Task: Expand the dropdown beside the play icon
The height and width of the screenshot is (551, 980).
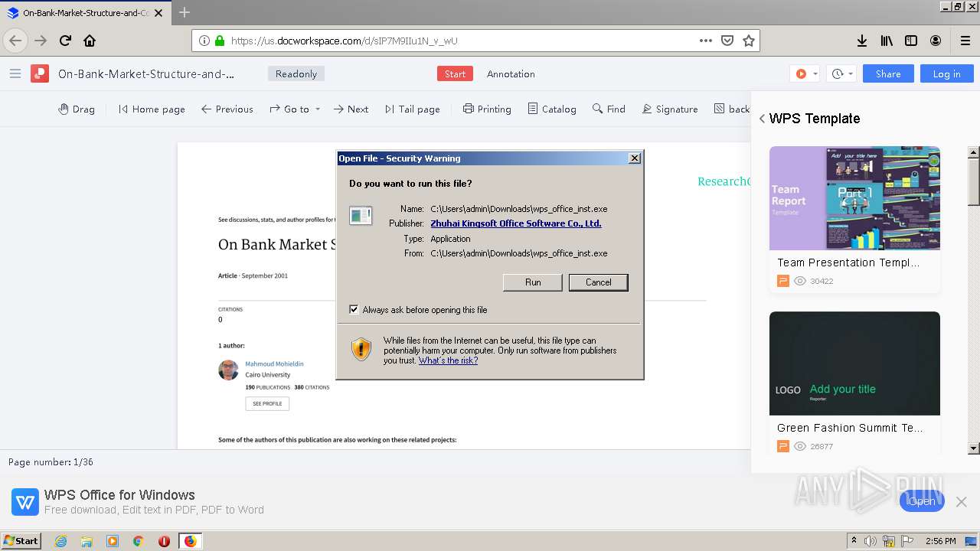Action: (x=815, y=74)
